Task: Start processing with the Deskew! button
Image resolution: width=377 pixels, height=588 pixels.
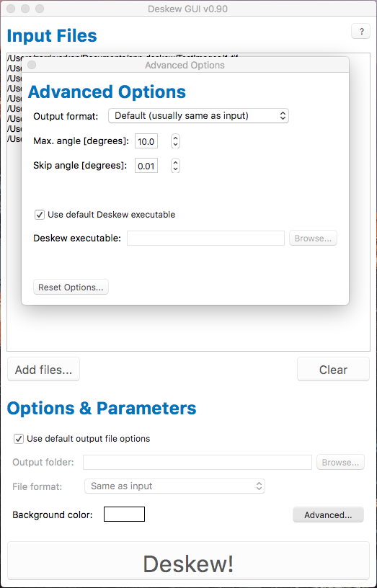Action: click(188, 563)
